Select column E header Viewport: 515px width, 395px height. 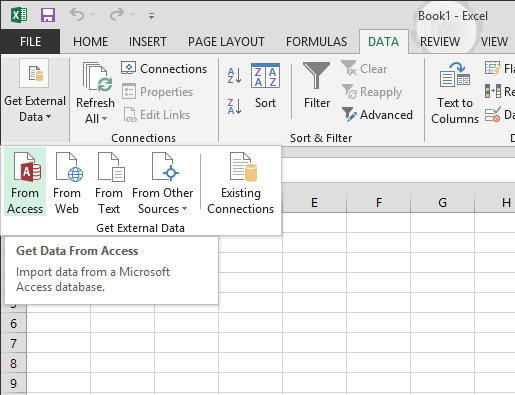pyautogui.click(x=314, y=202)
